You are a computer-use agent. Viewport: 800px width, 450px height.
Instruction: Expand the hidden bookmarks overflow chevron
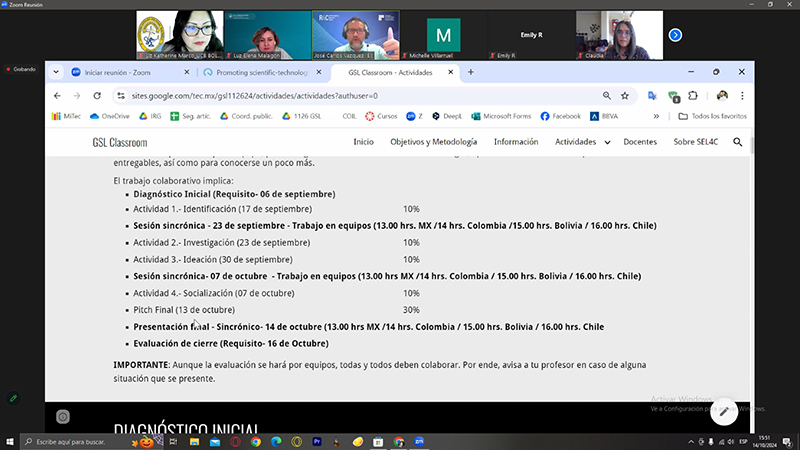656,116
